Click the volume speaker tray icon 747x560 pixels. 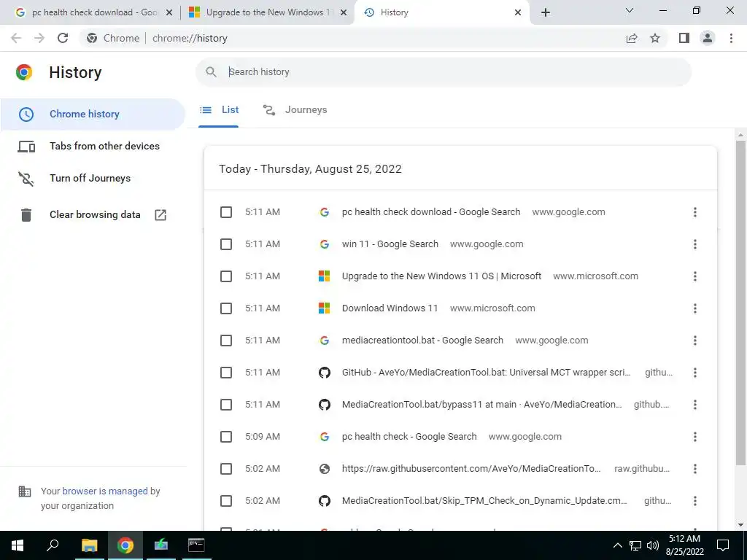[x=653, y=545]
